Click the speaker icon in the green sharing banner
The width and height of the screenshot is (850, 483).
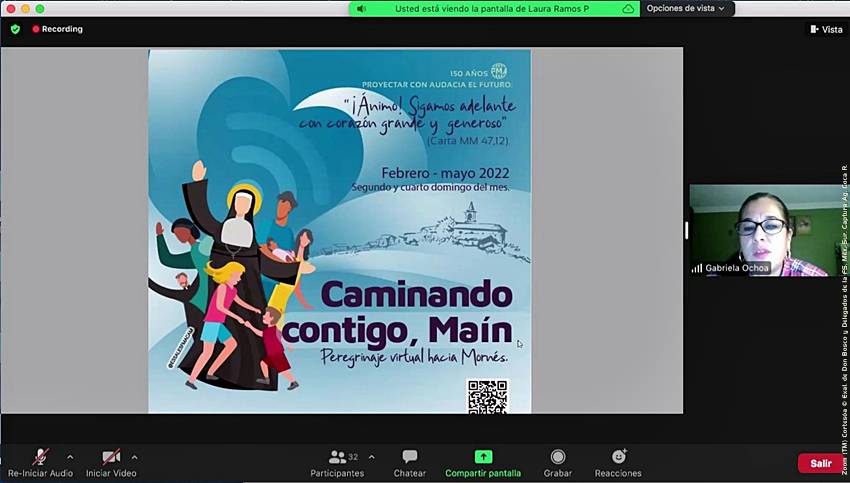click(x=361, y=8)
